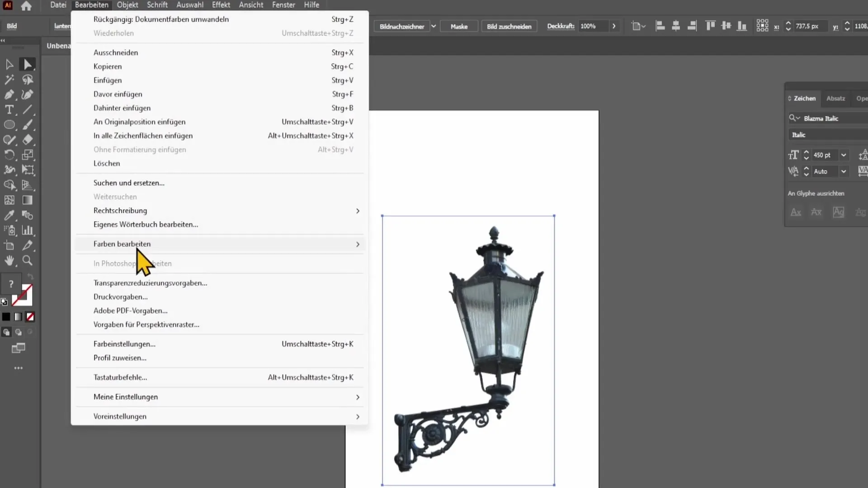Change screen mode icon in toolbar
This screenshot has height=488, width=868.
[x=18, y=348]
